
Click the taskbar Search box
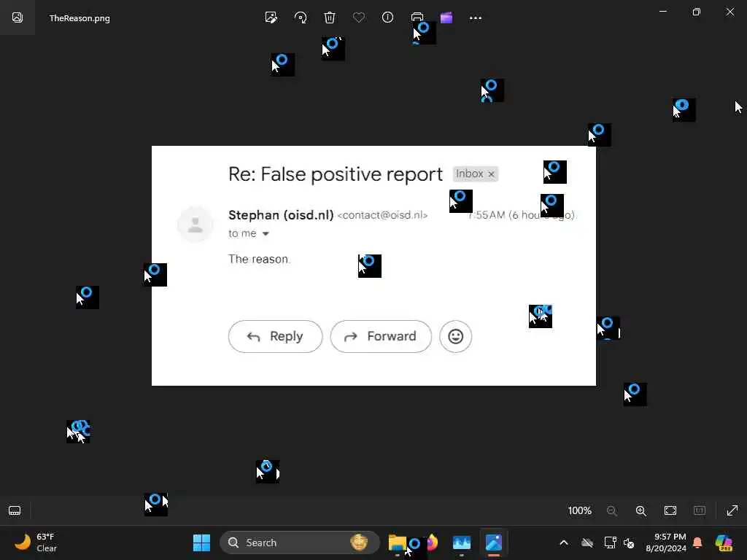[x=300, y=542]
